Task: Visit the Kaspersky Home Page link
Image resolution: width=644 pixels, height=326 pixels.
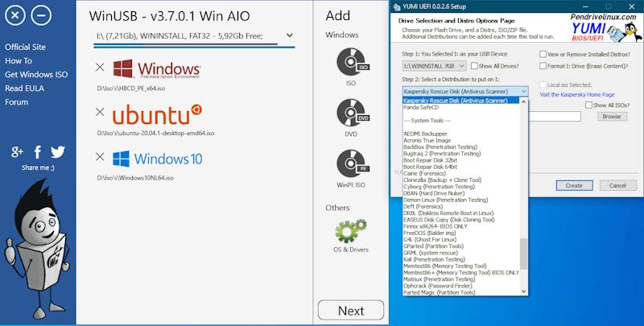Action: tap(577, 95)
